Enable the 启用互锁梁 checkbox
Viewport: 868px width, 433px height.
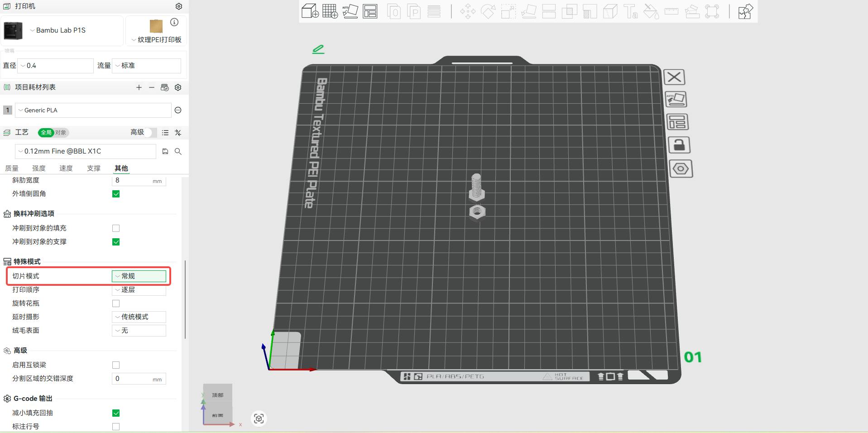pos(116,365)
